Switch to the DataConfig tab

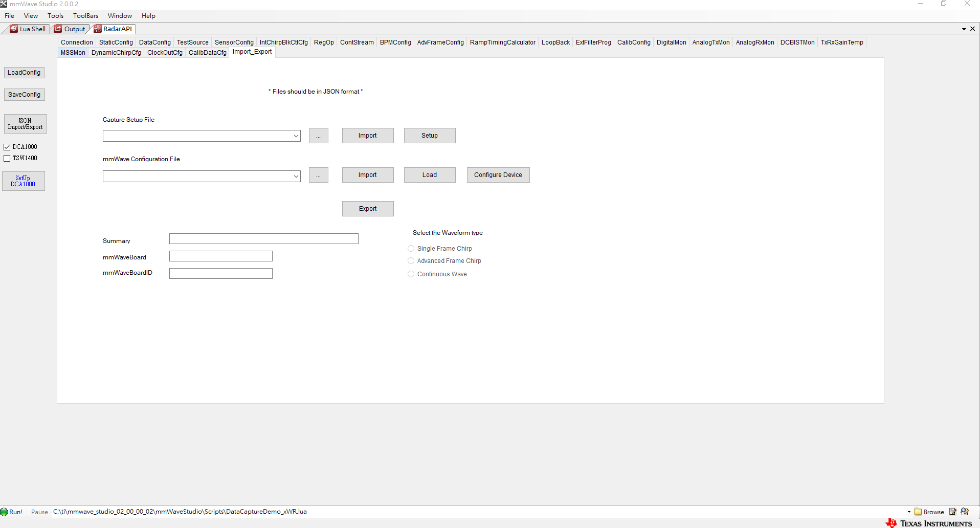155,42
